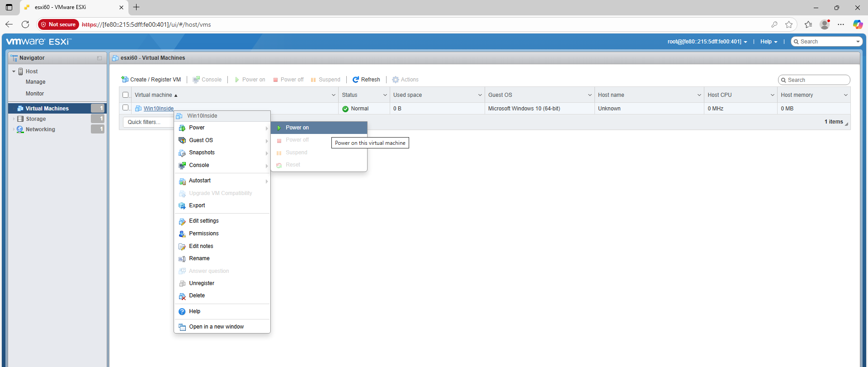Screen dimensions: 868x367
Task: Click the Create / Register VM icon
Action: pyautogui.click(x=125, y=80)
